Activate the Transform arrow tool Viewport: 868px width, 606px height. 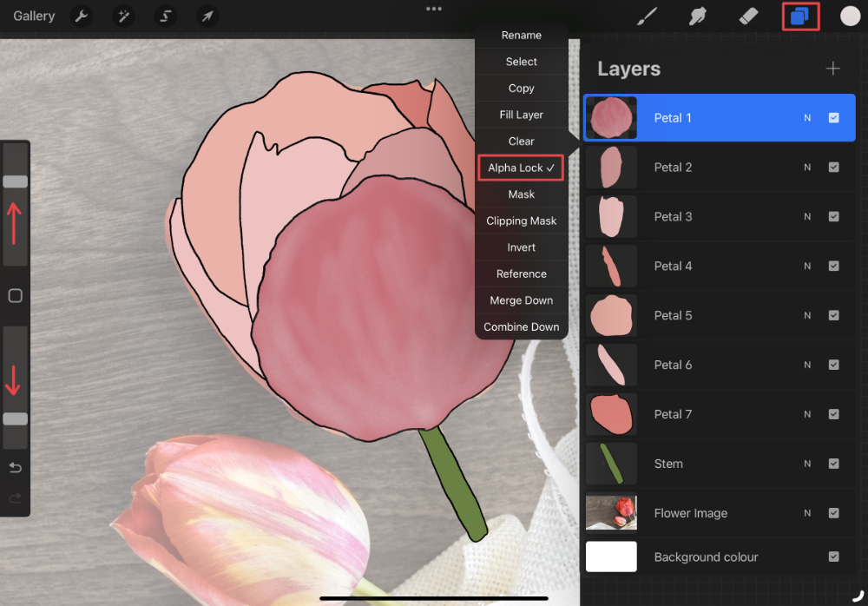pyautogui.click(x=207, y=16)
